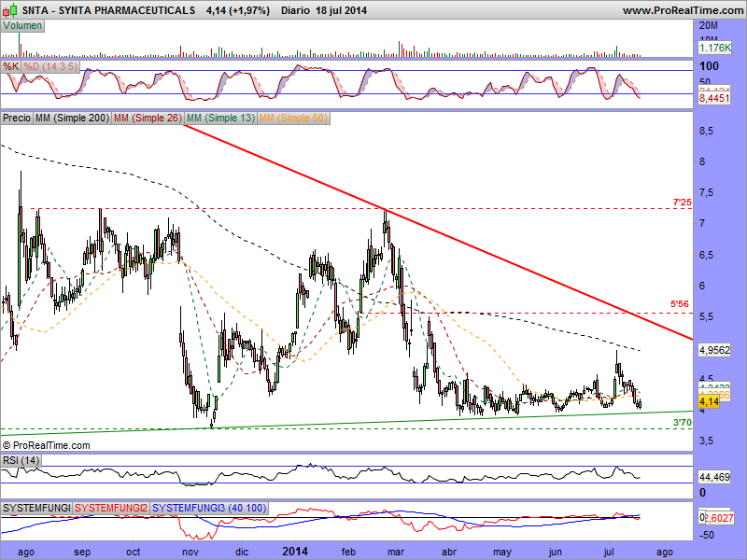Viewport: 747px width, 560px height.
Task: Select SYSTEMFUNGI3 (40 100) indicator label
Action: (x=209, y=508)
